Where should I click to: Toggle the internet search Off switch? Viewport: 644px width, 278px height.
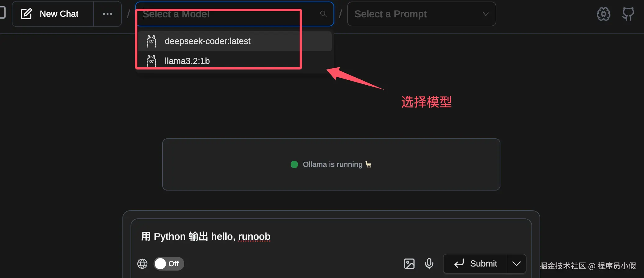169,264
